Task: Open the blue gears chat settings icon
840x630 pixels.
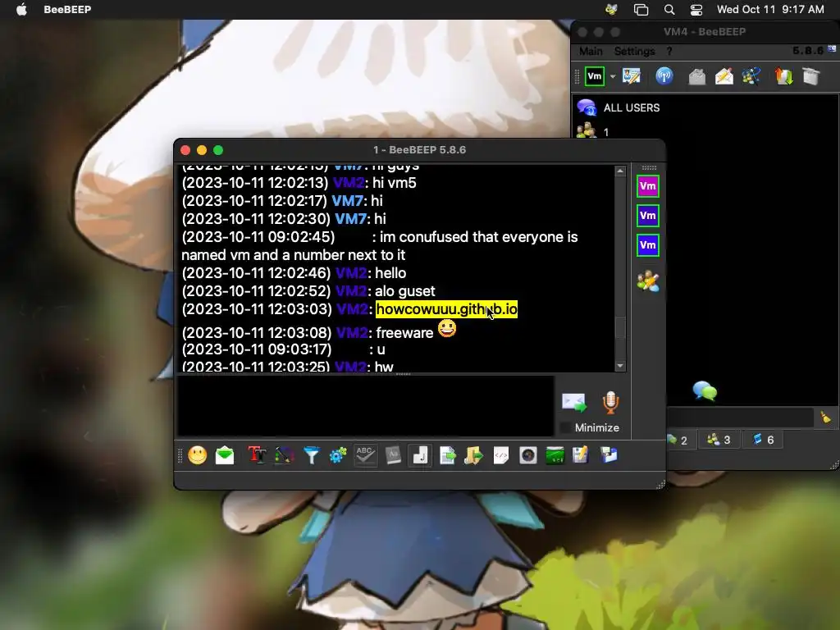Action: pos(338,455)
